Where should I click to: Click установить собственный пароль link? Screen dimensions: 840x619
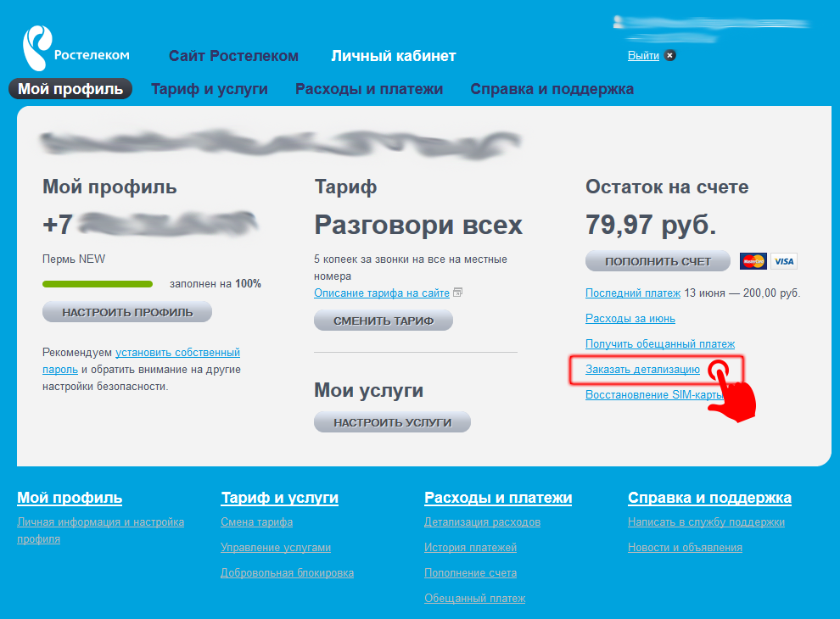178,351
